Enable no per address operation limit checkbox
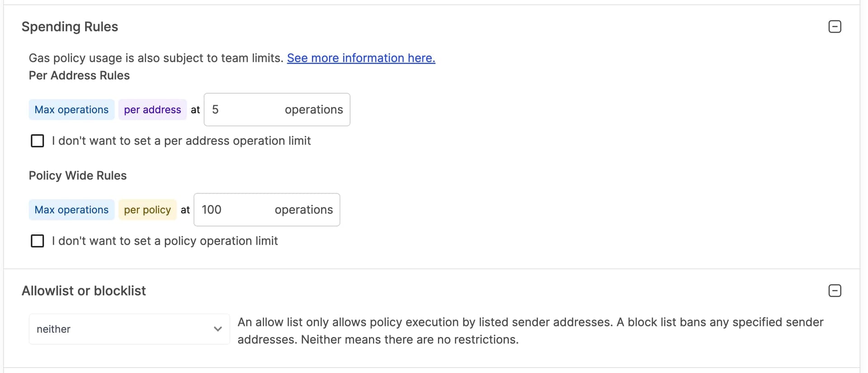The image size is (868, 373). [38, 141]
